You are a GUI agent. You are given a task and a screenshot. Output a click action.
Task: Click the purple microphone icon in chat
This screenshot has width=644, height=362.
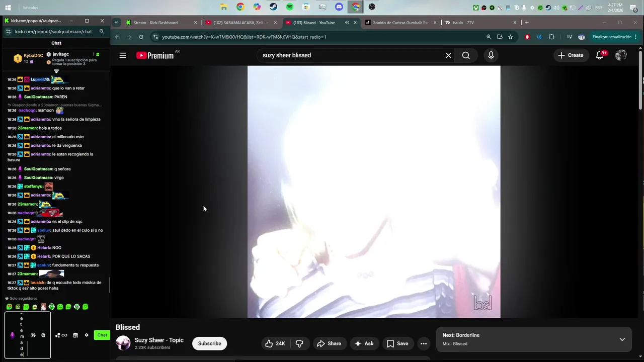click(13, 335)
